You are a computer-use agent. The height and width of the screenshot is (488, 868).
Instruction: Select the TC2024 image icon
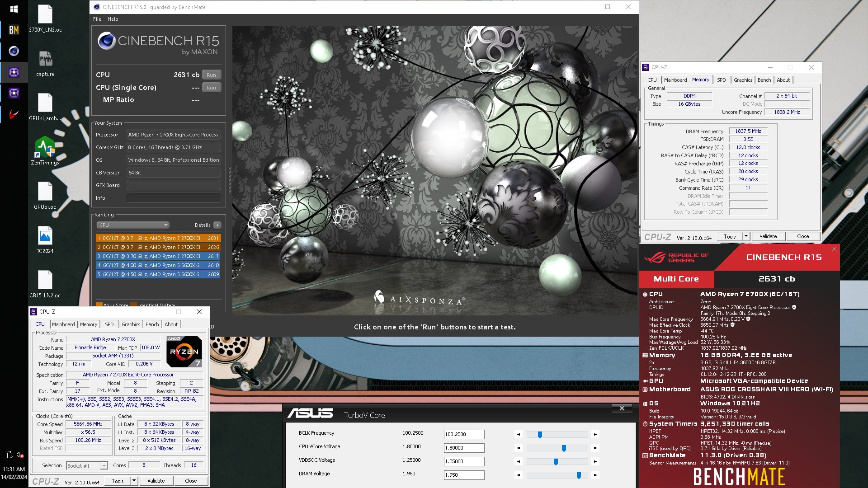tap(45, 240)
